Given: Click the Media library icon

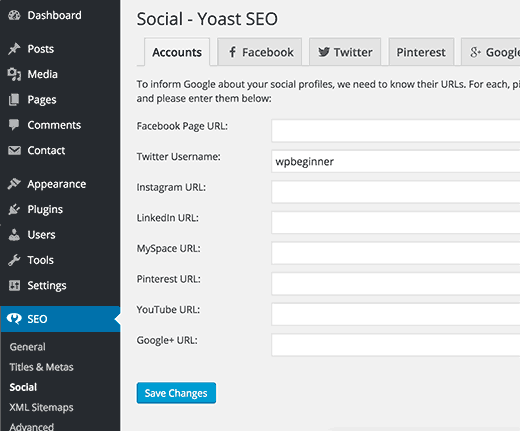Looking at the screenshot, I should click(x=14, y=74).
